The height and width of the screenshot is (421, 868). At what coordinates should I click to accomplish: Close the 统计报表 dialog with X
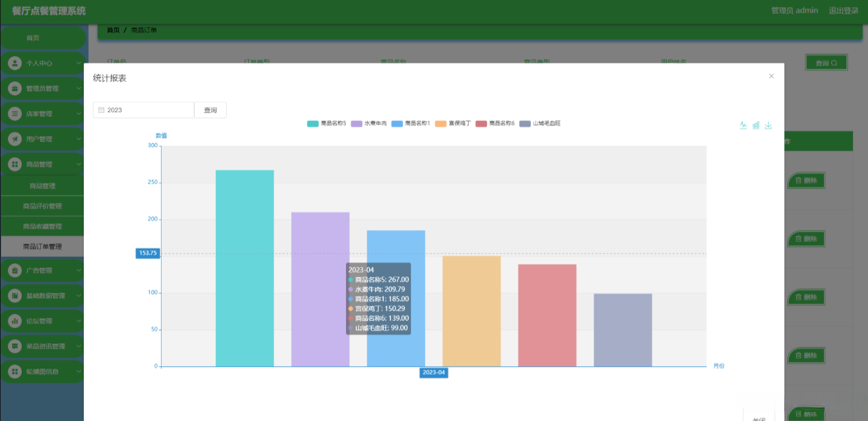point(771,76)
